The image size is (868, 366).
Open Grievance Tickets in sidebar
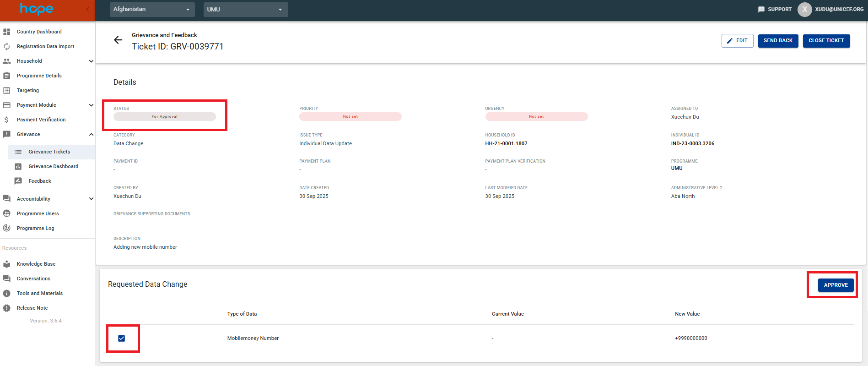[49, 152]
